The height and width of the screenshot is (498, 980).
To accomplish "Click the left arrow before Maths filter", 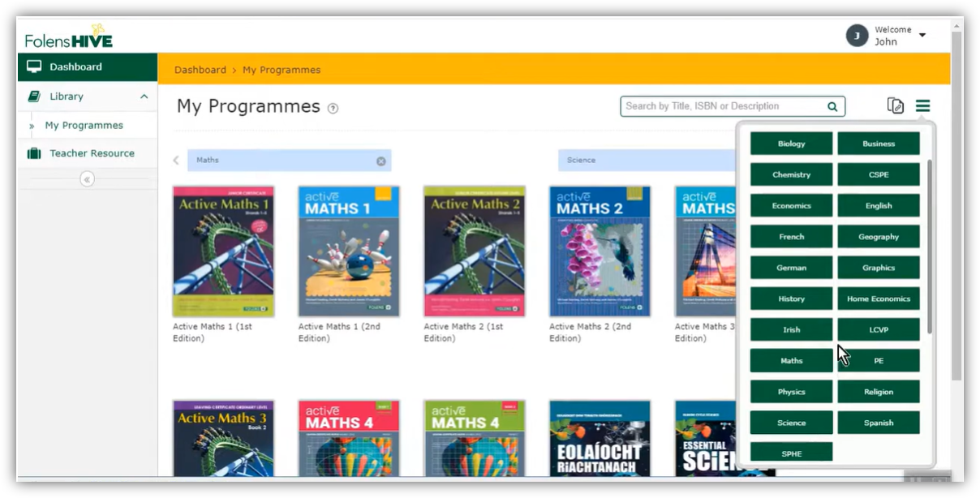I will pos(176,161).
